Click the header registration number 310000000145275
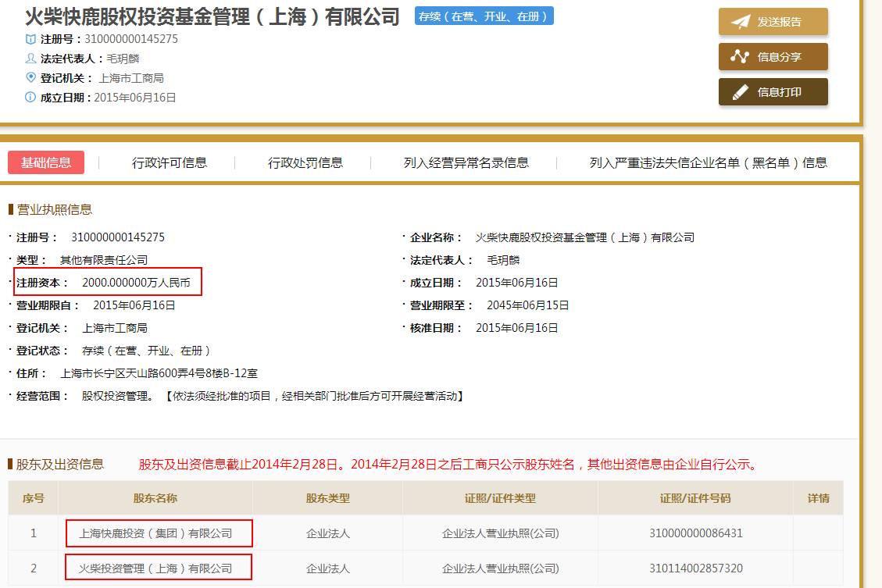The width and height of the screenshot is (882, 588). [x=131, y=39]
